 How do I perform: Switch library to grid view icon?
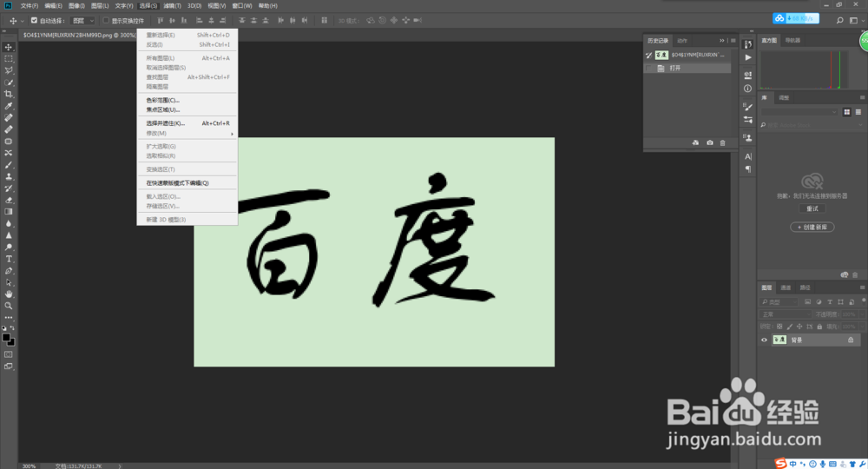[x=846, y=112]
